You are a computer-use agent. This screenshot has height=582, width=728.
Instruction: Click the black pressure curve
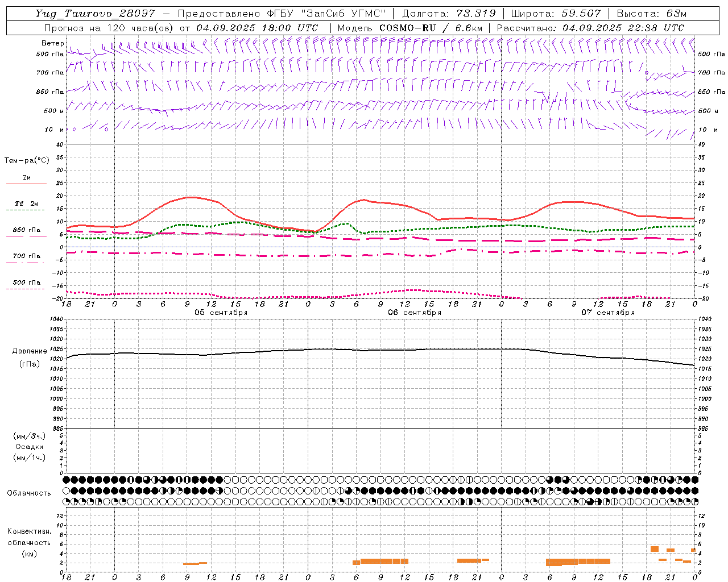click(381, 350)
